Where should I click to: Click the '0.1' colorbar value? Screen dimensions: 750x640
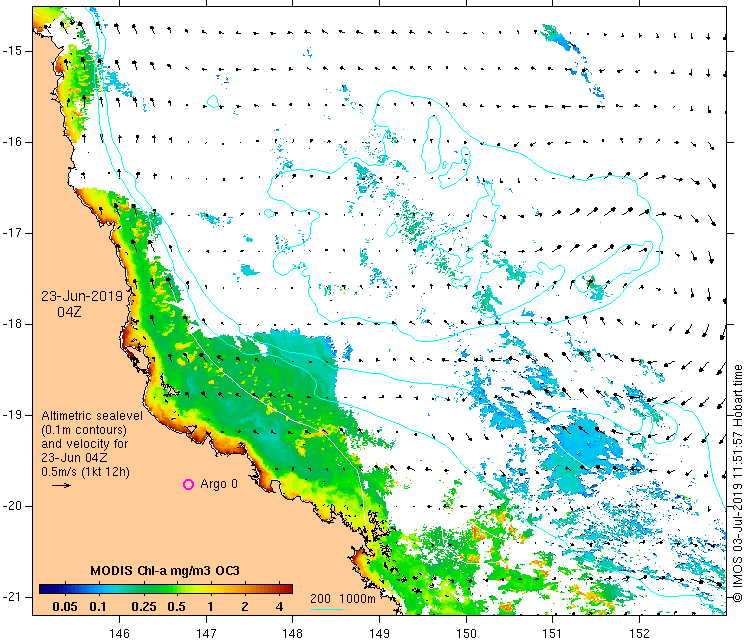[x=98, y=607]
